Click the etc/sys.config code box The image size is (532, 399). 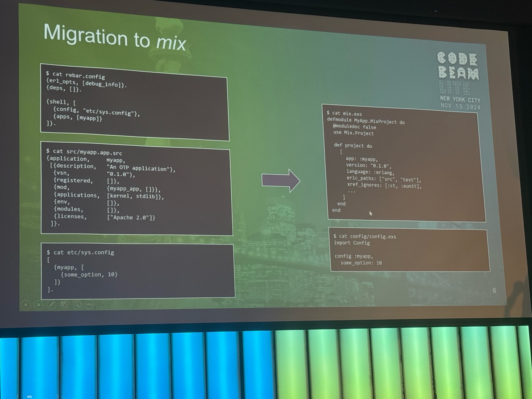coord(138,271)
